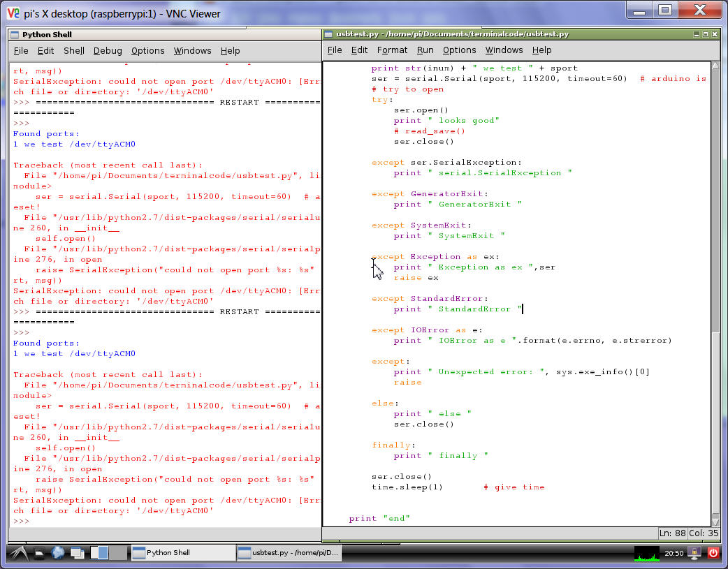This screenshot has height=569, width=728.
Task: Expand the Format menu in the editor
Action: pyautogui.click(x=392, y=50)
